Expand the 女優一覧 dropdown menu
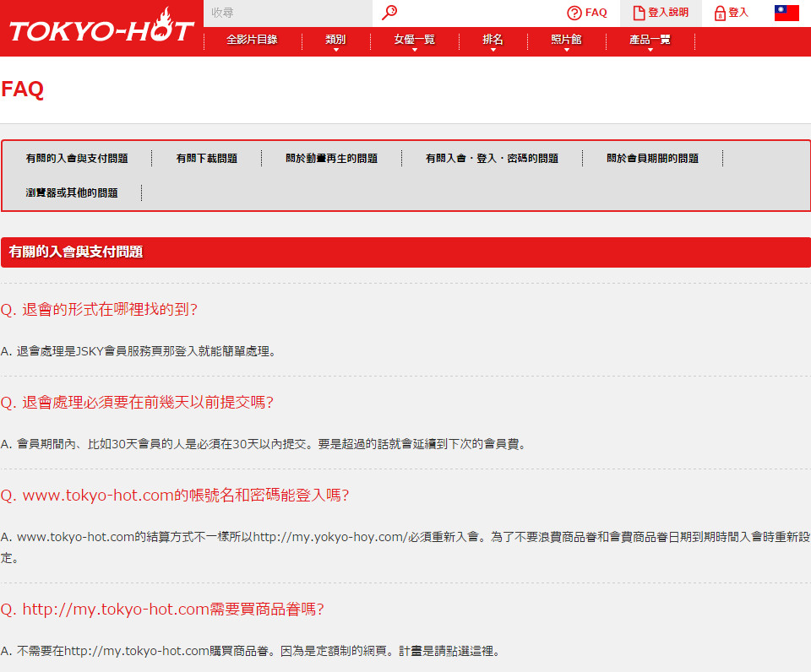This screenshot has height=672, width=811. tap(414, 41)
